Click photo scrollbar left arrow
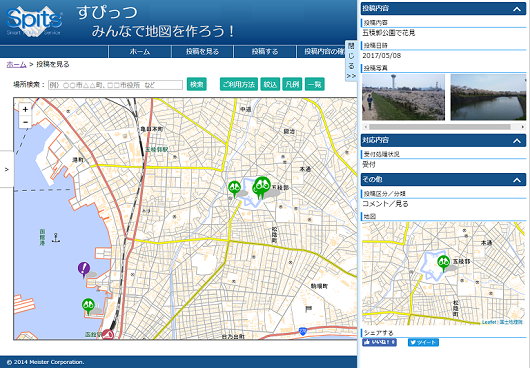Viewport: 530px width, 368px height. [x=365, y=127]
